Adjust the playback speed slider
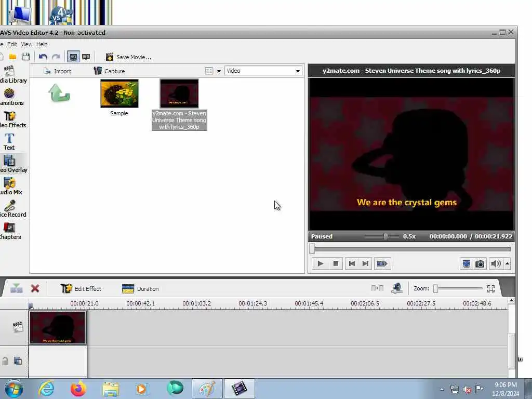Viewport: 532px width, 399px height. click(385, 236)
